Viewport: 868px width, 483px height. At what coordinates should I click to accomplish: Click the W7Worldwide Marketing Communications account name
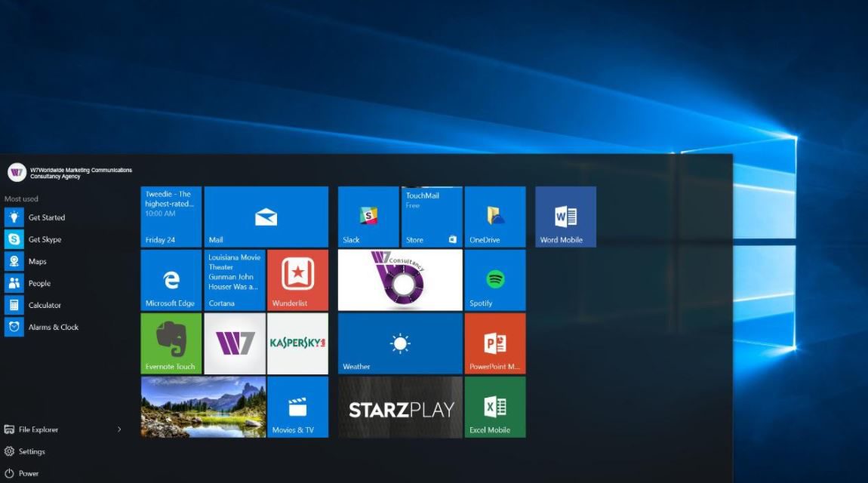point(81,173)
